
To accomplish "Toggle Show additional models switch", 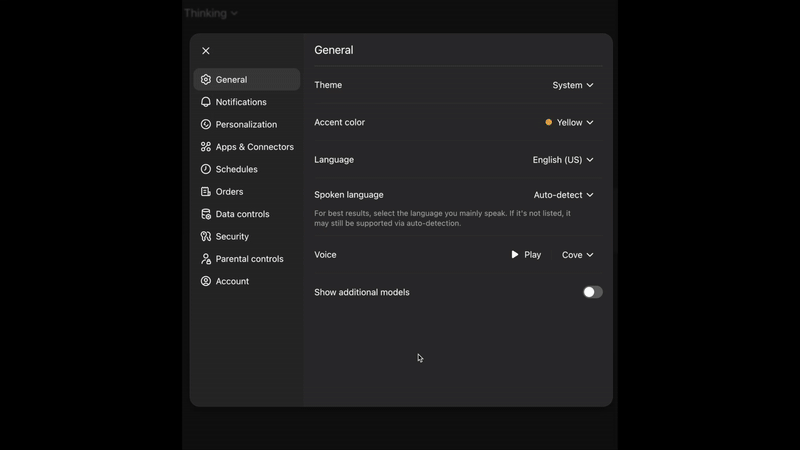I will [592, 292].
